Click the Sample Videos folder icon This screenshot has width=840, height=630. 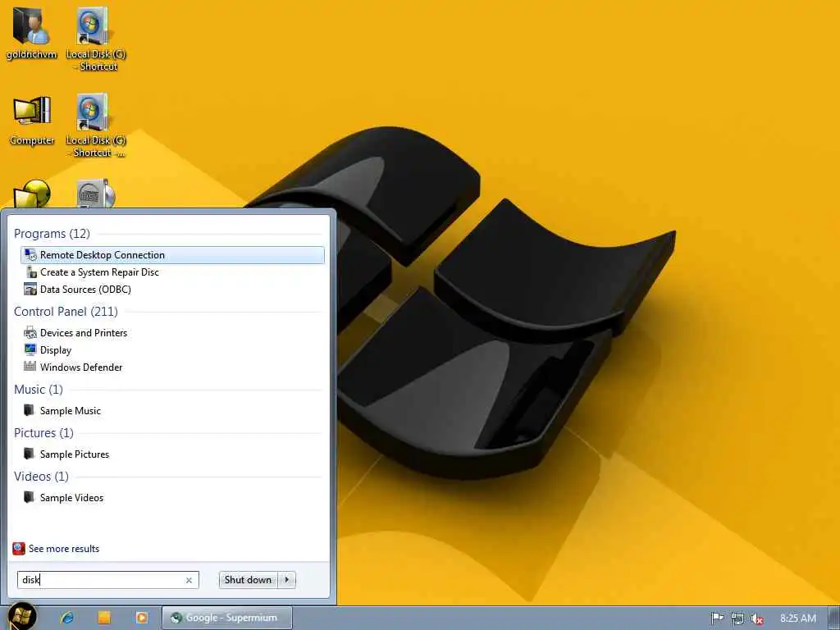pos(30,497)
